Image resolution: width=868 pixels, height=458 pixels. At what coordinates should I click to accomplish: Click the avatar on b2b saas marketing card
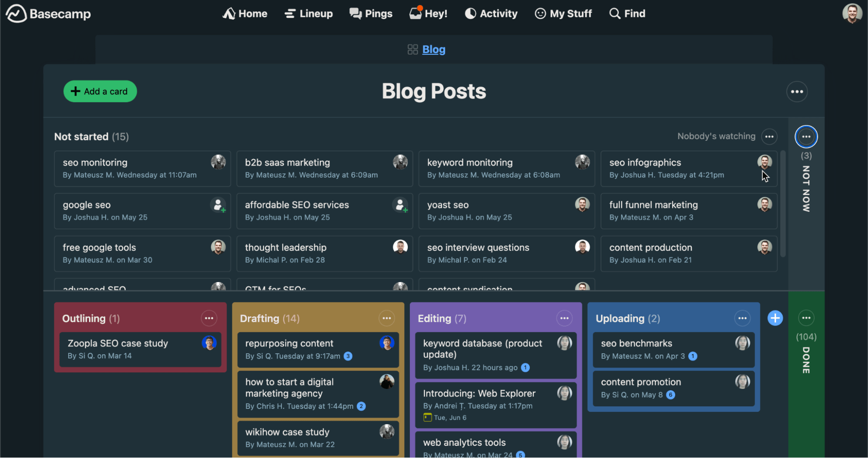[x=400, y=162]
